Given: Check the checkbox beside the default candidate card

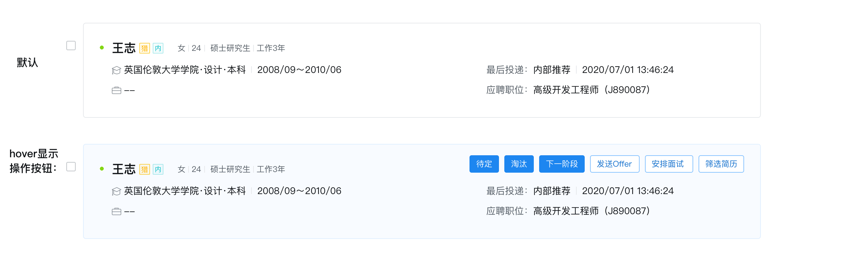Looking at the screenshot, I should tap(71, 46).
